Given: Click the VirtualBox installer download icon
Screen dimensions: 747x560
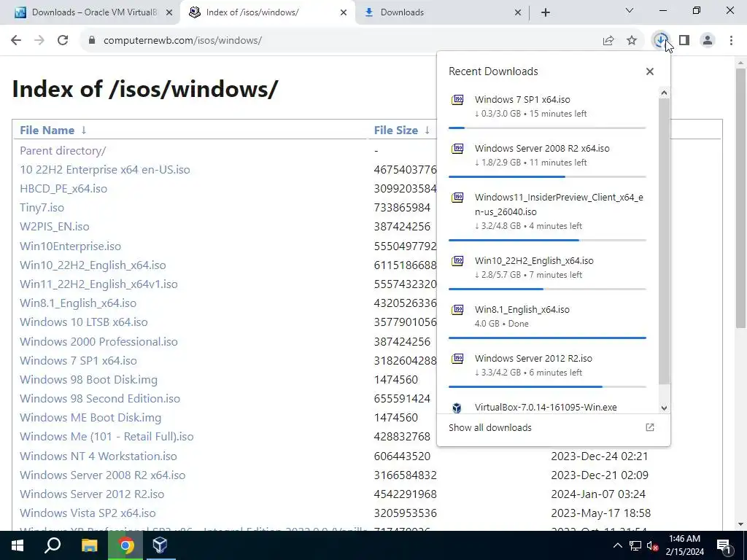Looking at the screenshot, I should click(457, 408).
